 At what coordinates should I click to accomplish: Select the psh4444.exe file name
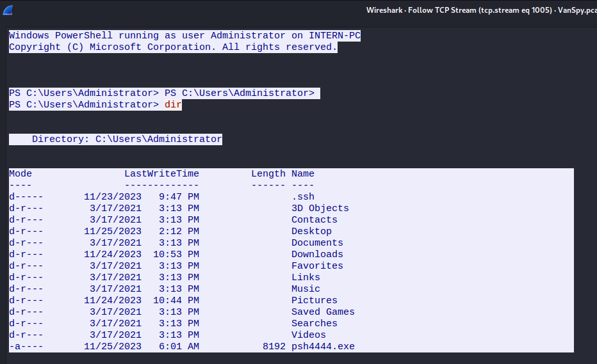(x=323, y=347)
